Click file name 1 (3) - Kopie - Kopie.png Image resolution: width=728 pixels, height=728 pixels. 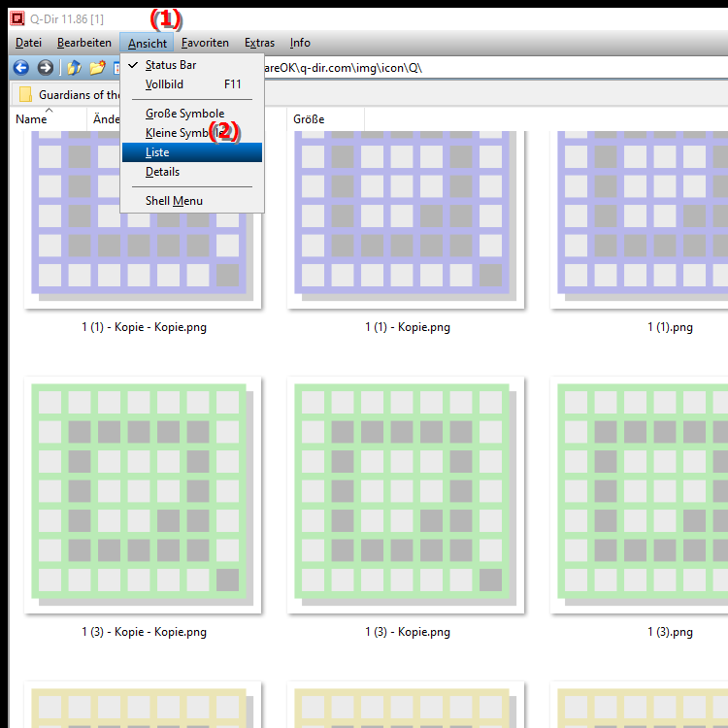pos(144,632)
